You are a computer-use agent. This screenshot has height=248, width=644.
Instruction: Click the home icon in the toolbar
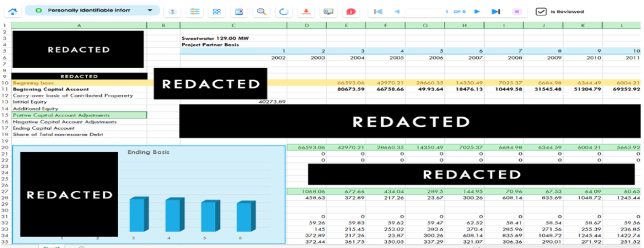tap(13, 11)
